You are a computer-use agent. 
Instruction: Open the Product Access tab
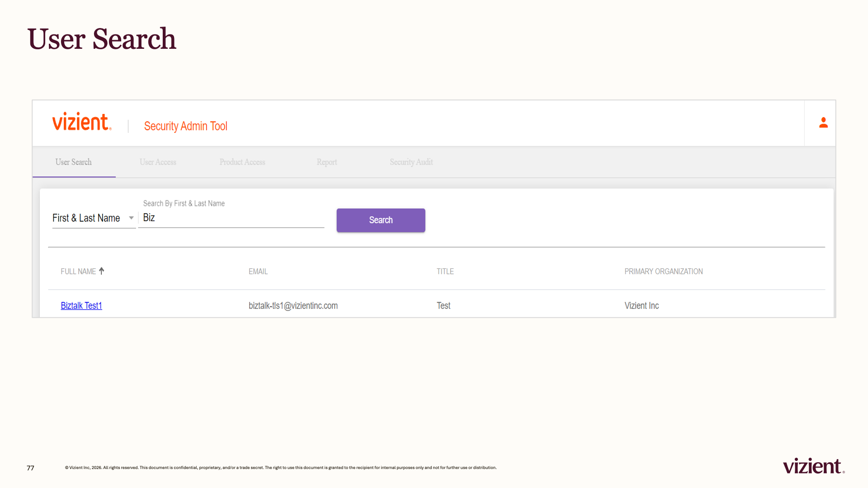pyautogui.click(x=242, y=162)
